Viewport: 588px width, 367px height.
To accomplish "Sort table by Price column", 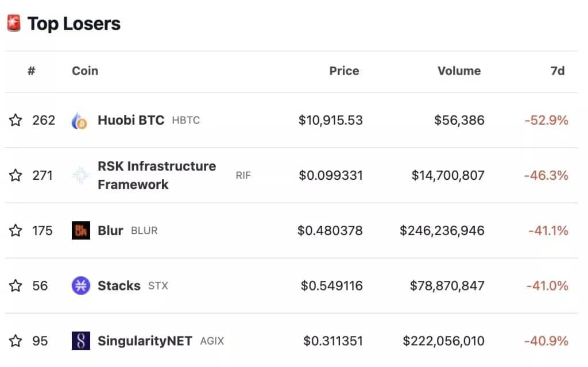I will [344, 71].
